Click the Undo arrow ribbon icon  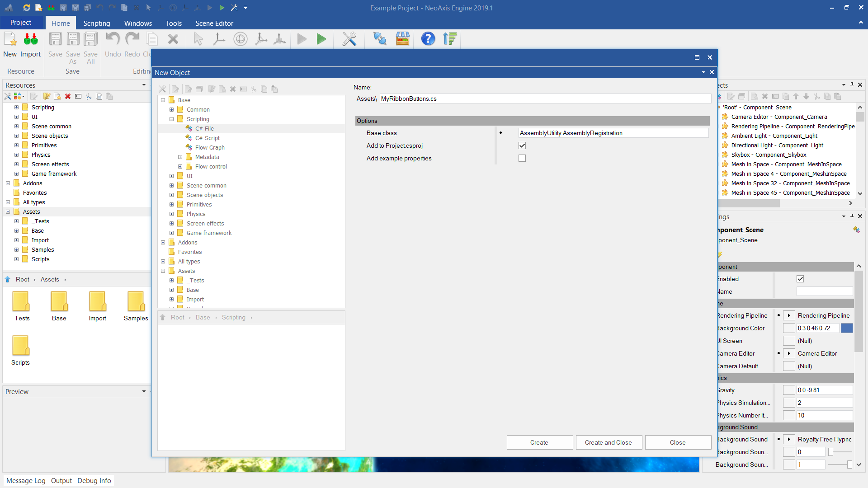pyautogui.click(x=113, y=39)
